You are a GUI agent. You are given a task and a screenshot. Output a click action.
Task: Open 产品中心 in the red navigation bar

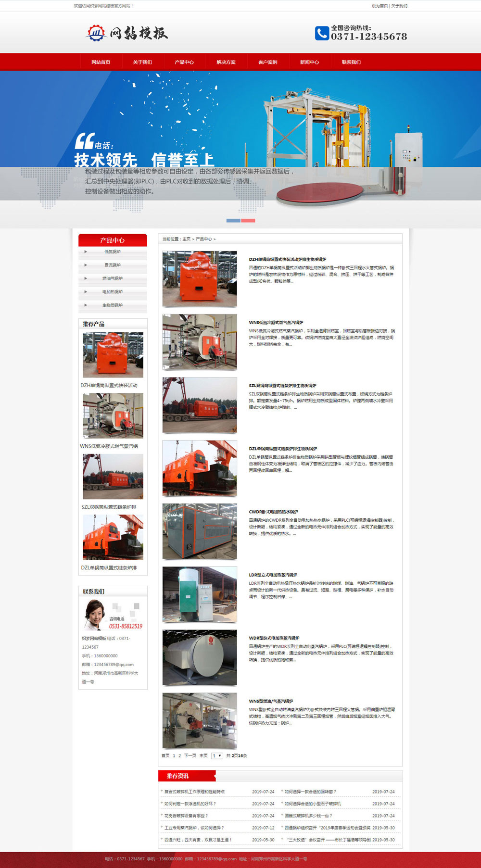[x=184, y=62]
